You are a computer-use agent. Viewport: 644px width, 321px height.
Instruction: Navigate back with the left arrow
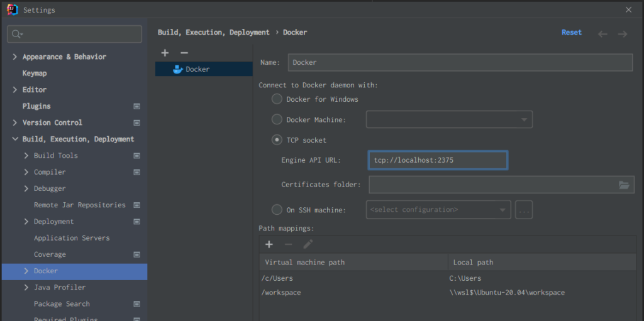(602, 34)
